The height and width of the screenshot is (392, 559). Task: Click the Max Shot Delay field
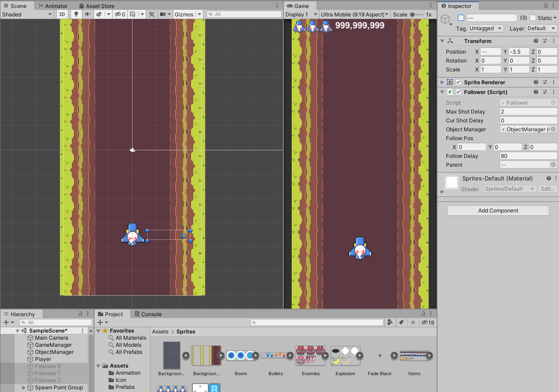pos(528,112)
